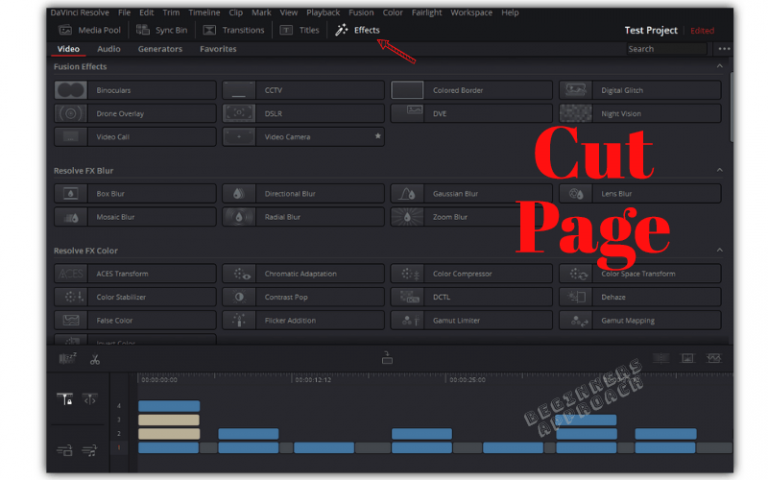Select the Directional Blur effect
The width and height of the screenshot is (768, 480).
click(303, 194)
